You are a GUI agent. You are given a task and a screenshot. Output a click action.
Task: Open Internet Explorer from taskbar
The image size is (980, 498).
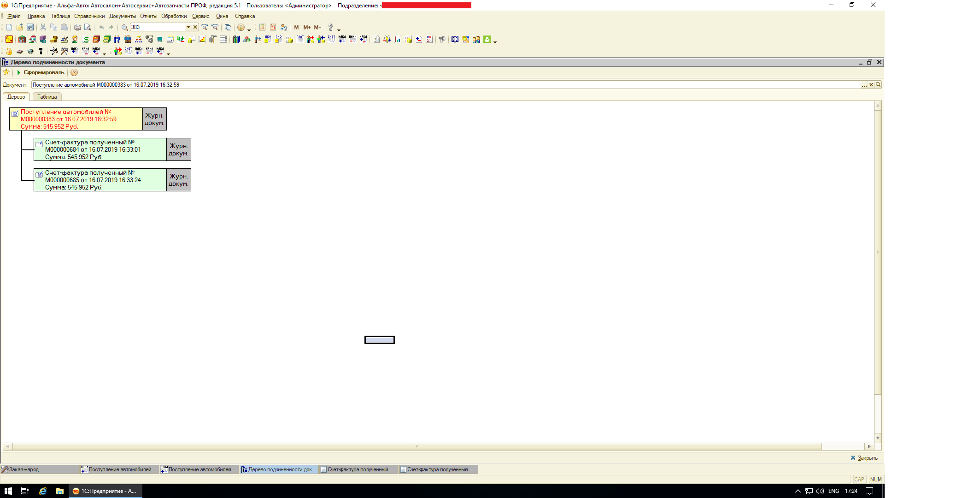(43, 491)
